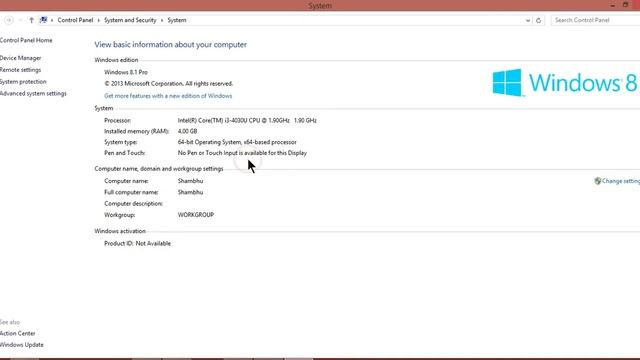Click the Computer description label
Viewport: 640px width, 360px height.
[133, 204]
